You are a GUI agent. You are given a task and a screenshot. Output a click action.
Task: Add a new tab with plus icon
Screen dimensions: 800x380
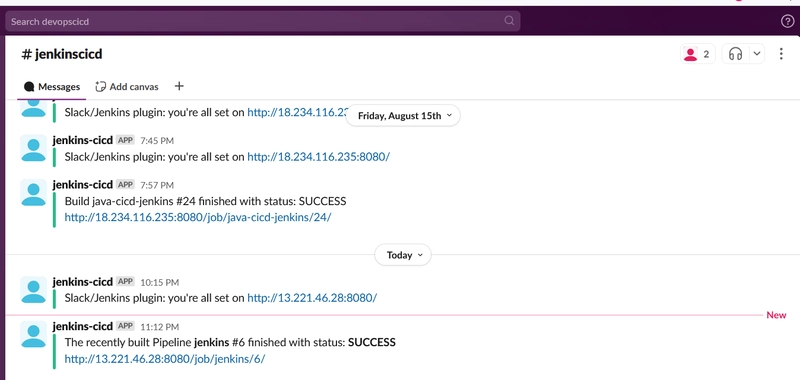[x=179, y=86]
